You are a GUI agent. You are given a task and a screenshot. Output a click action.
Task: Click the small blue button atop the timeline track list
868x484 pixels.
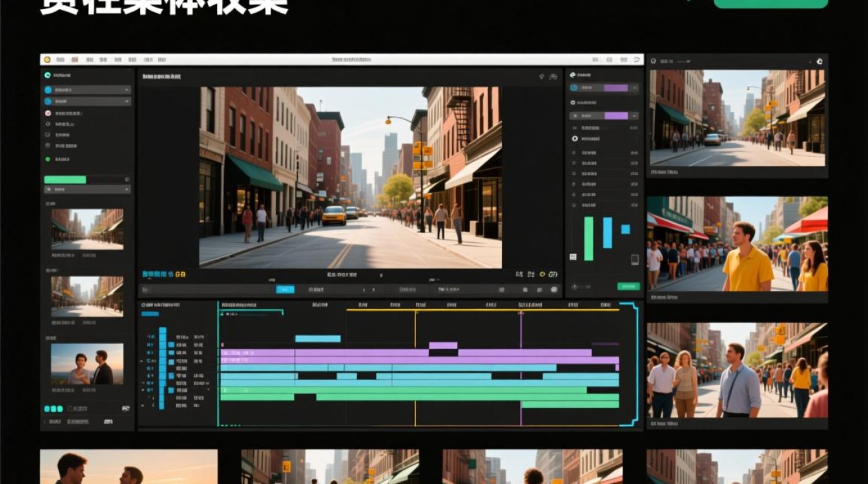click(150, 314)
